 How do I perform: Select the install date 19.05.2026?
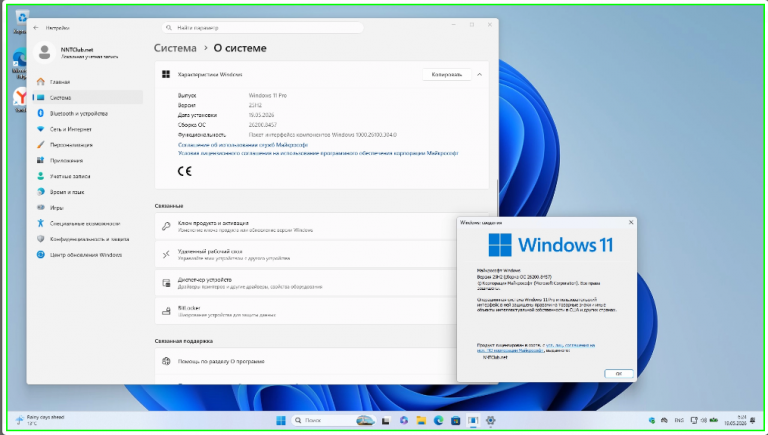pyautogui.click(x=261, y=115)
